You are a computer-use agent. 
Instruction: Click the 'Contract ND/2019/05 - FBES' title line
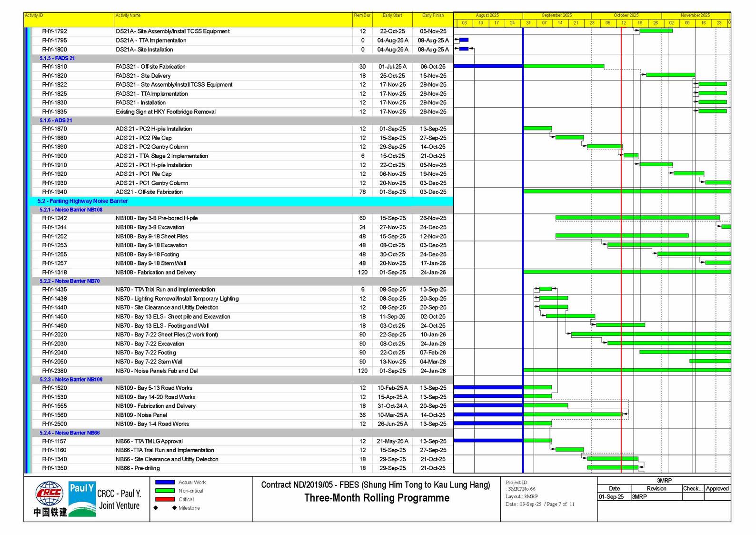coord(376,485)
